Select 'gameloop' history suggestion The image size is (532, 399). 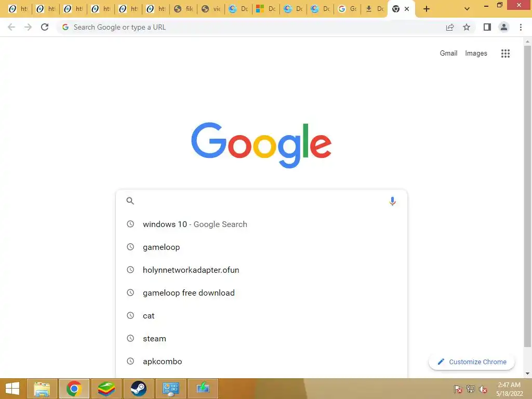pyautogui.click(x=261, y=247)
